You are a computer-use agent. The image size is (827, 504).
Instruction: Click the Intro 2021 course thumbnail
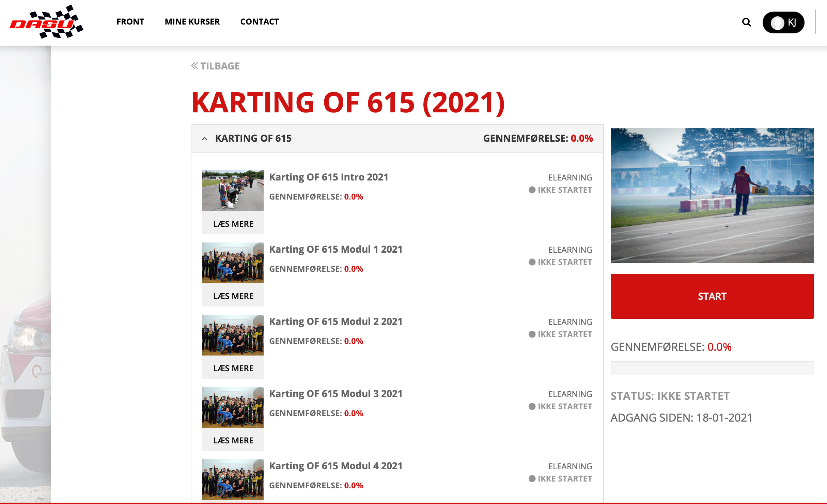233,191
